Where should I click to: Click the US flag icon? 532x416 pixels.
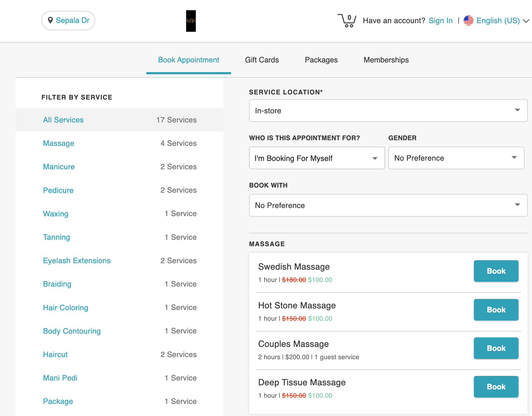coord(468,20)
